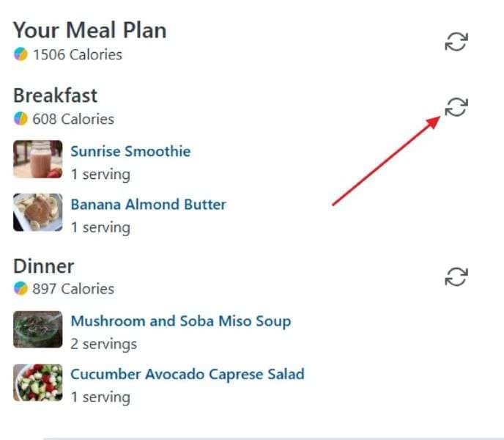Screen dimensions: 504x440
Task: Regenerate the entire meal plan
Action: coord(456,42)
